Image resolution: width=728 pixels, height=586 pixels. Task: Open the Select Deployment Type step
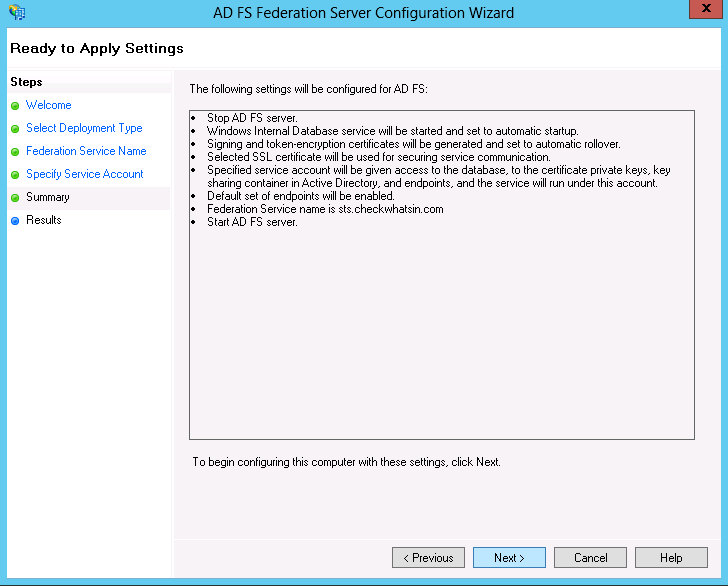click(x=84, y=128)
